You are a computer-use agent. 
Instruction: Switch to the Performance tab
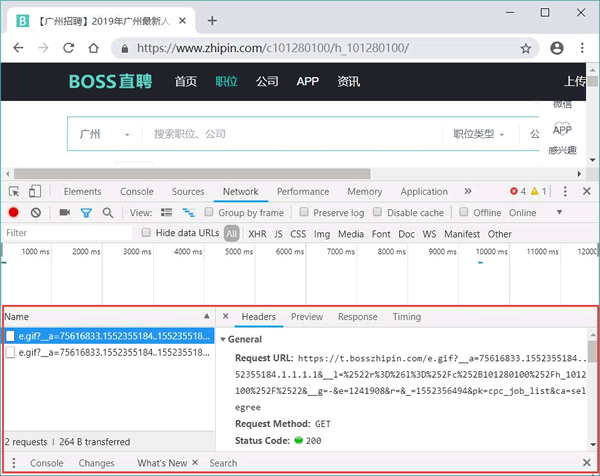(x=303, y=191)
